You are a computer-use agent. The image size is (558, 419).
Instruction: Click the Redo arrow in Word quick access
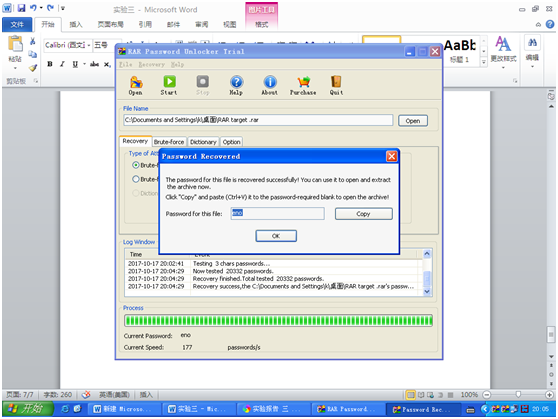50,8
